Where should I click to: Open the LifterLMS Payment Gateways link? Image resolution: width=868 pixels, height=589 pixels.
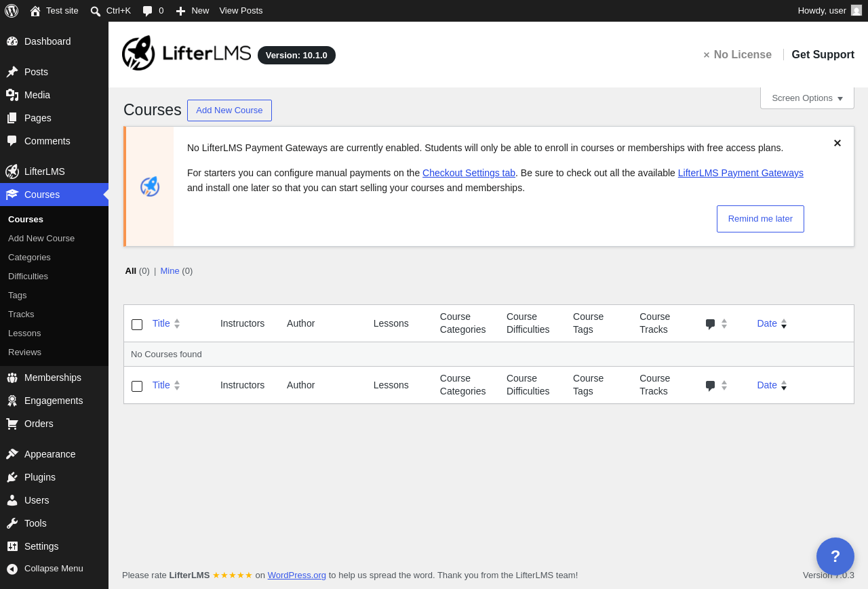point(741,173)
